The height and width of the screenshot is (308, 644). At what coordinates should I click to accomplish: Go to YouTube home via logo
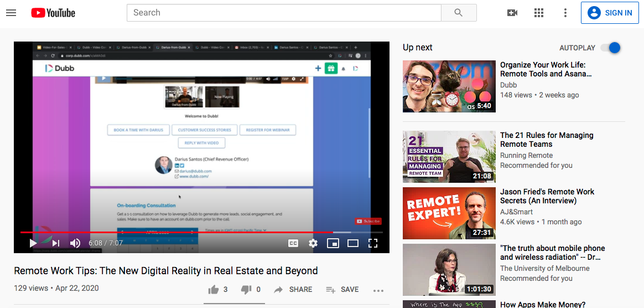click(54, 13)
